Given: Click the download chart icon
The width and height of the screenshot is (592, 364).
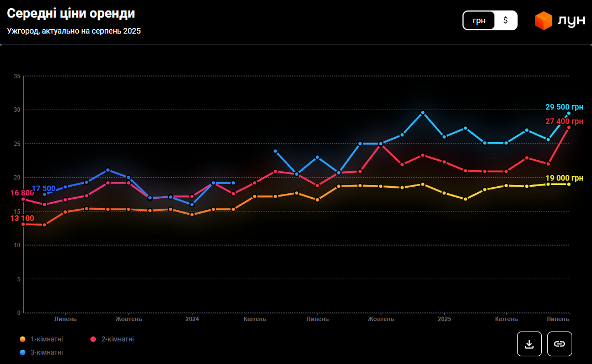Looking at the screenshot, I should (529, 344).
